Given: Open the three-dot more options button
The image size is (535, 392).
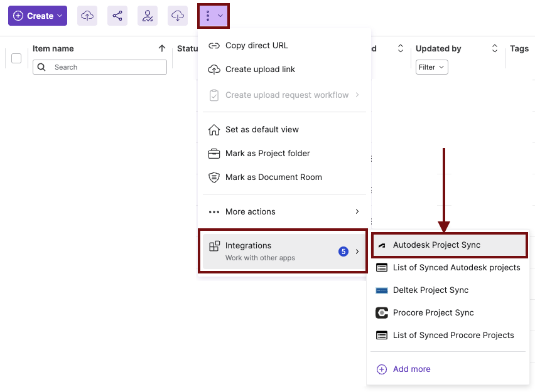Looking at the screenshot, I should (x=213, y=16).
